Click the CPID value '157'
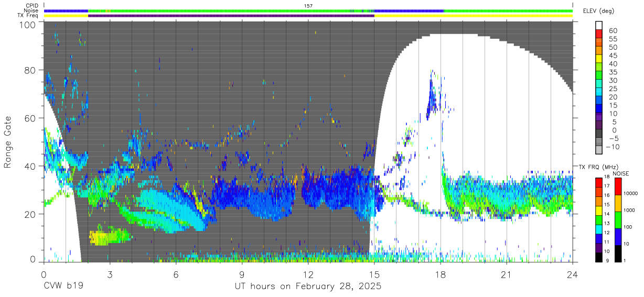This screenshot has width=644, height=297. pos(308,6)
